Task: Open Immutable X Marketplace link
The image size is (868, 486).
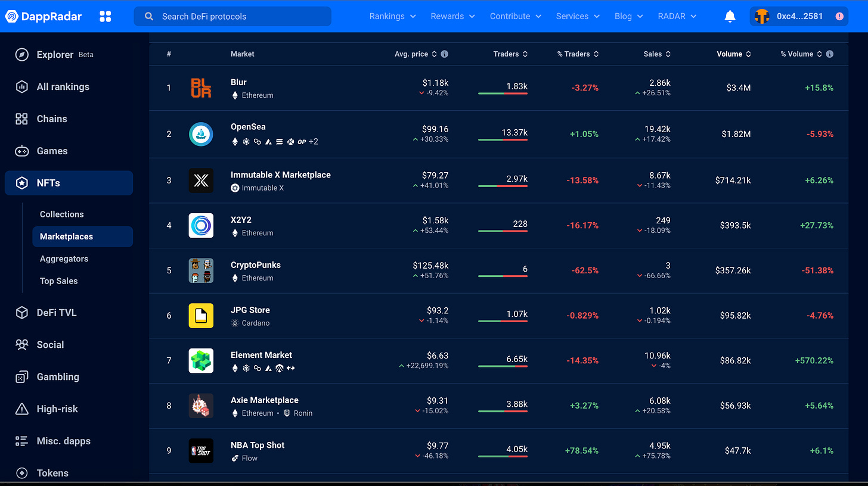Action: pyautogui.click(x=280, y=175)
